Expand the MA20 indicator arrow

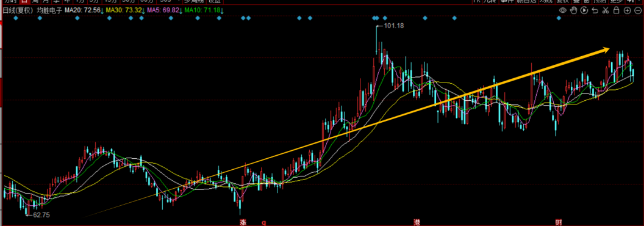[x=102, y=10]
